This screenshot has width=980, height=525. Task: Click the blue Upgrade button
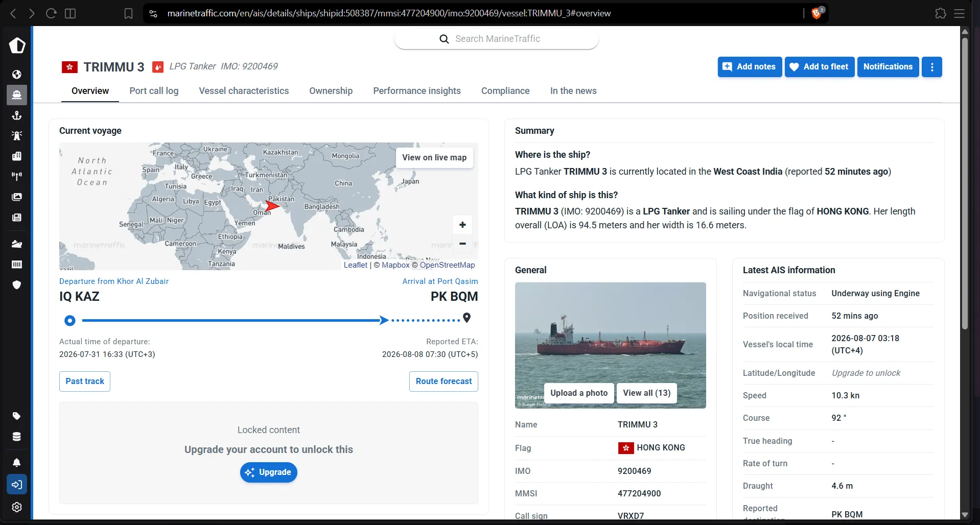(x=269, y=472)
